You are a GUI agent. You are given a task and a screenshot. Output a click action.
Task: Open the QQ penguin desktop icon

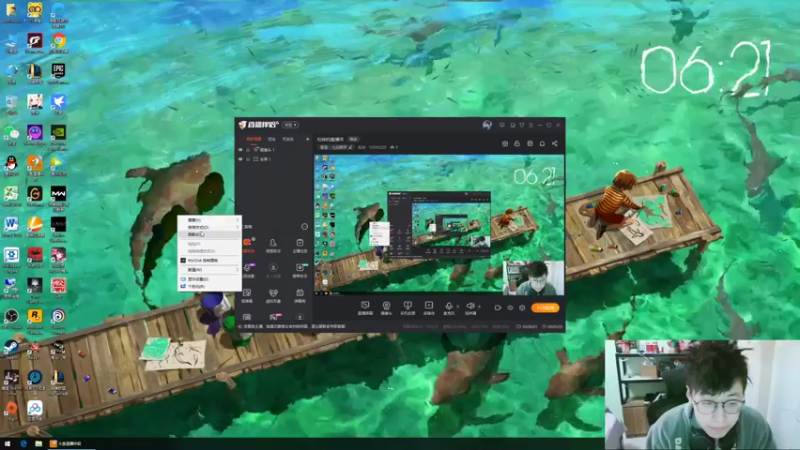pyautogui.click(x=11, y=166)
